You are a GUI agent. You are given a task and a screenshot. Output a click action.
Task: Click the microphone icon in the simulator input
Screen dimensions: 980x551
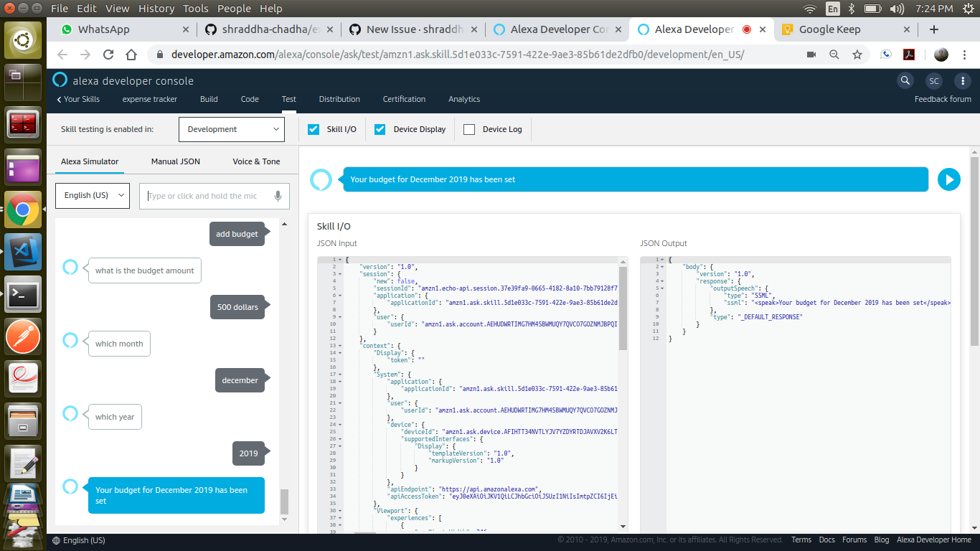[x=278, y=195]
